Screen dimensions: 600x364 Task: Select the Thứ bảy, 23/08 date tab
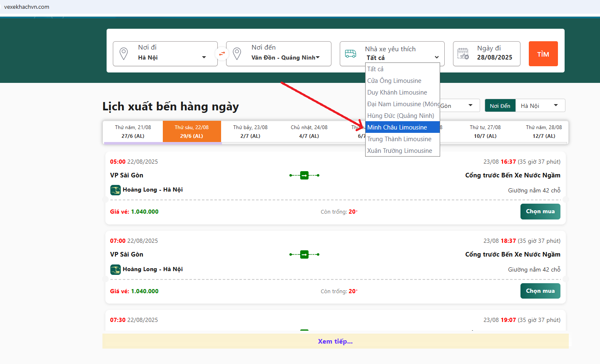coord(250,132)
